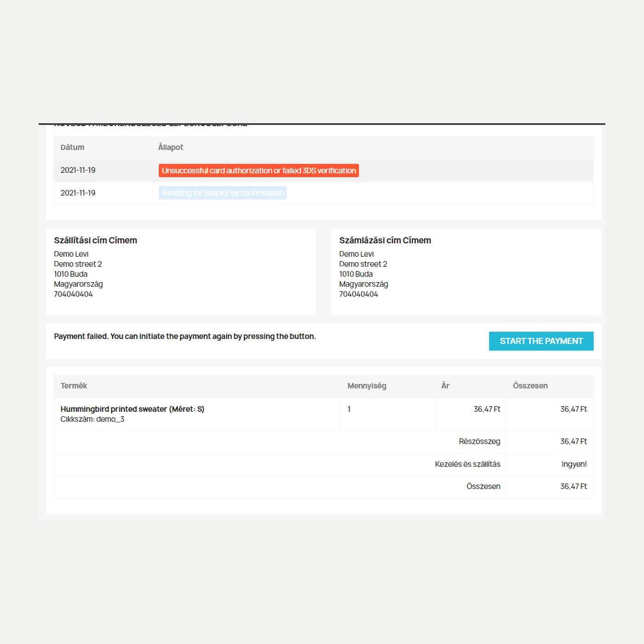Viewport: 644px width, 644px height.
Task: Select 1010 Buda in the shipping address
Action: pyautogui.click(x=70, y=274)
